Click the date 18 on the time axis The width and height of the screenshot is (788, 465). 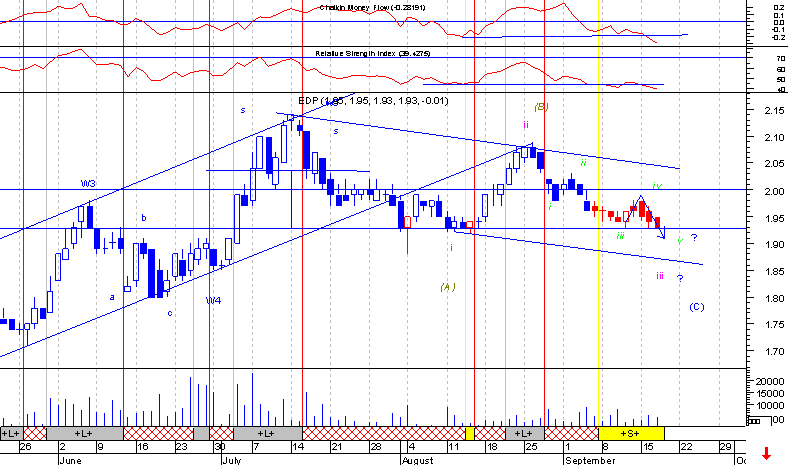492,447
